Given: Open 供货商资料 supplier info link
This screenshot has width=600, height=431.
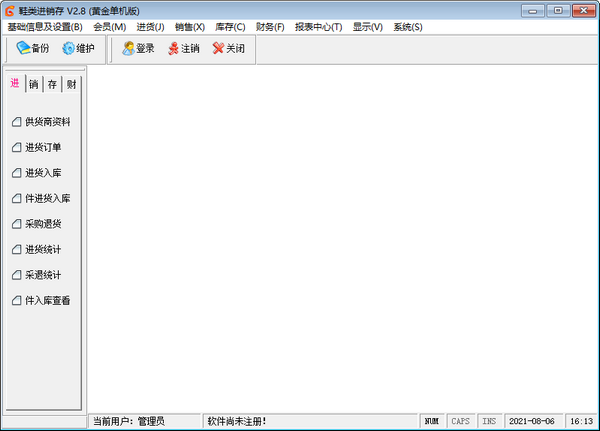Looking at the screenshot, I should [x=48, y=122].
